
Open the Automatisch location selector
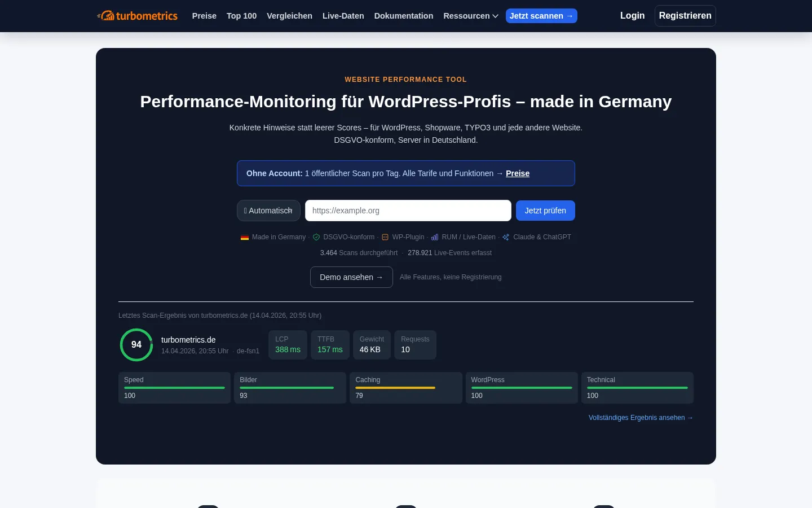(x=268, y=211)
